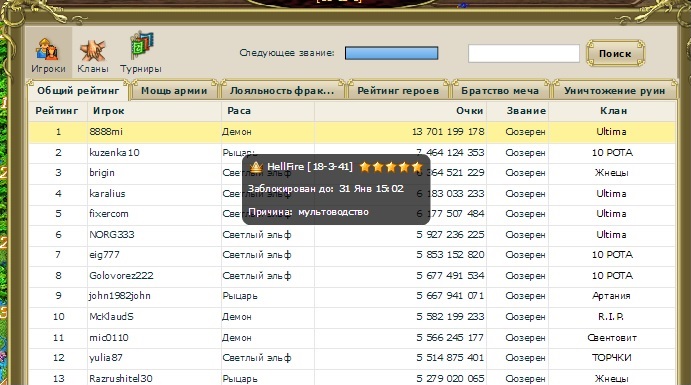Click the blue Следующее звание progress bar

[x=391, y=53]
